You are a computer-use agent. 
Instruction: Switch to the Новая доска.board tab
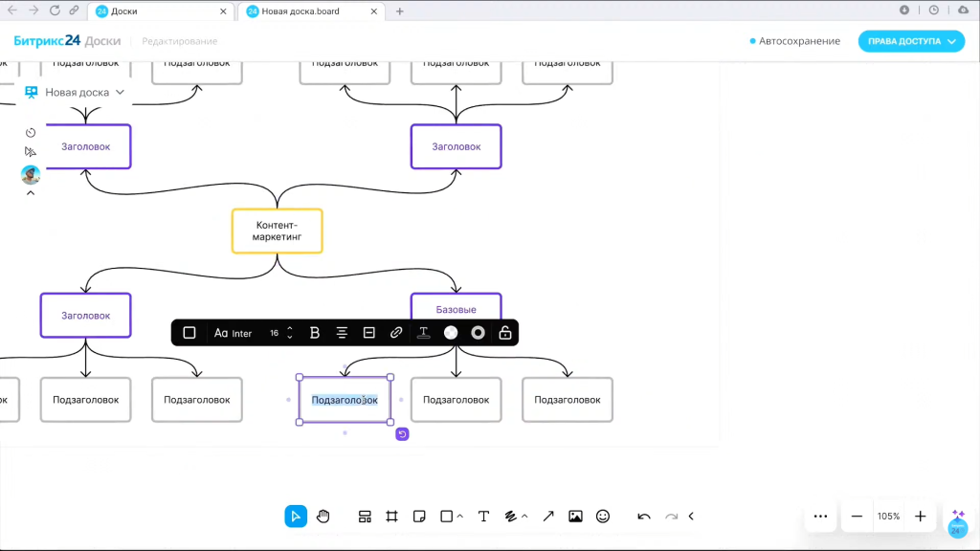[312, 11]
